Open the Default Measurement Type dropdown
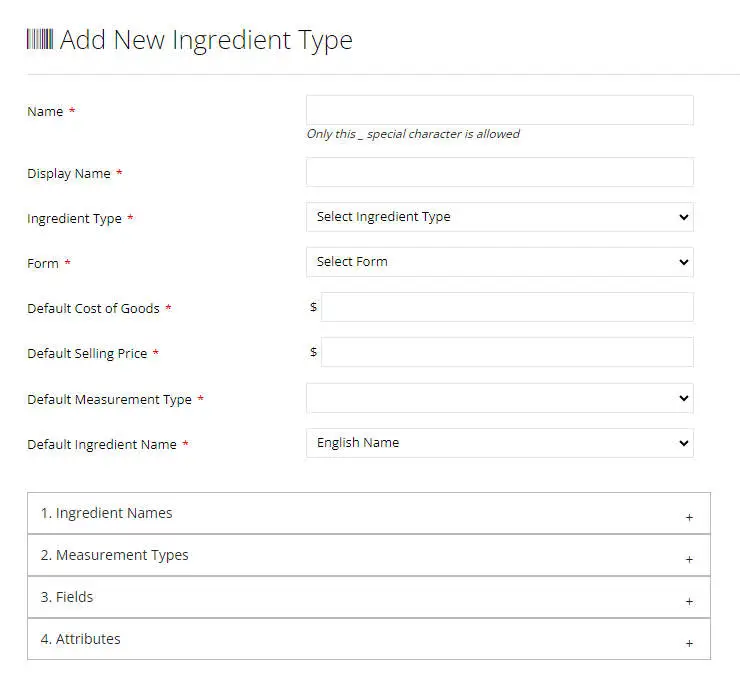This screenshot has height=699, width=740. coord(499,398)
